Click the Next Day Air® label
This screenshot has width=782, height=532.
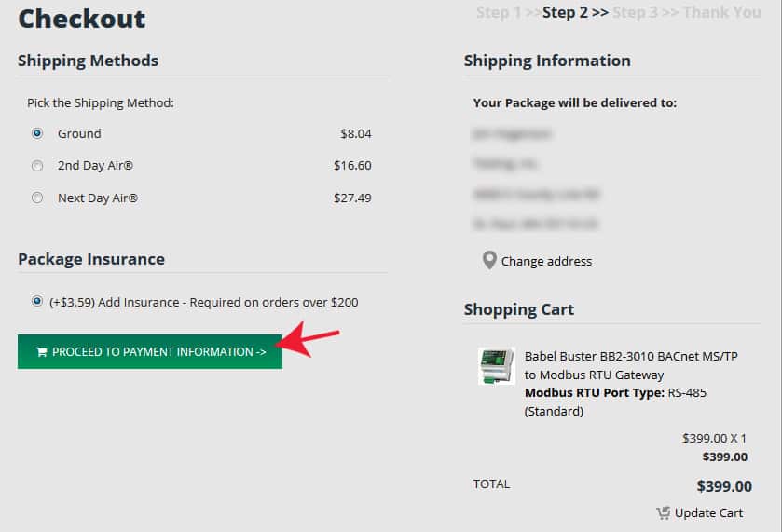pos(98,198)
